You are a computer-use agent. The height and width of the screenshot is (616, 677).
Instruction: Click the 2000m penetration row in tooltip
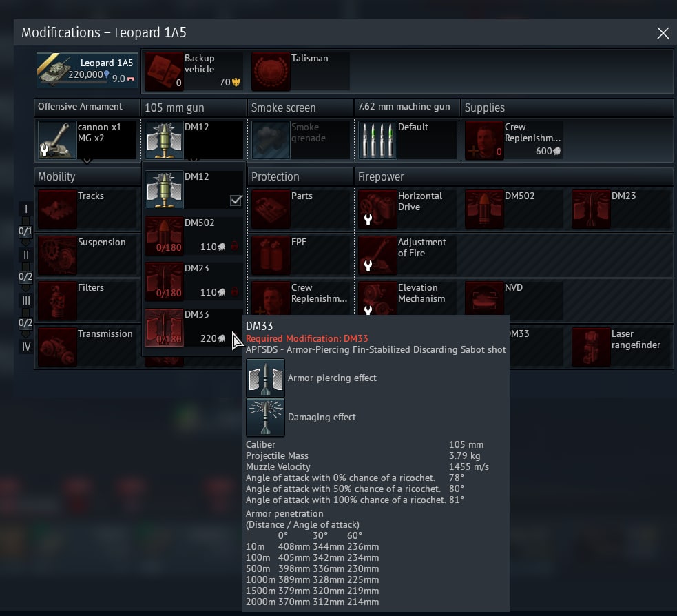pyautogui.click(x=312, y=602)
